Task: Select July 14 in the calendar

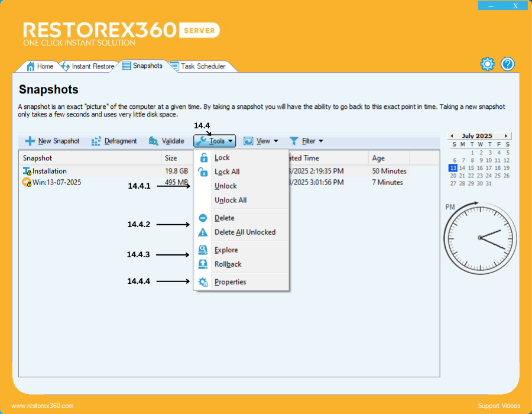Action: 462,168
